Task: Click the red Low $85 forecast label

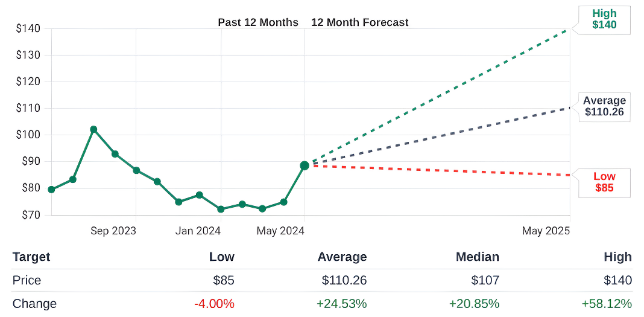Action: tap(604, 182)
